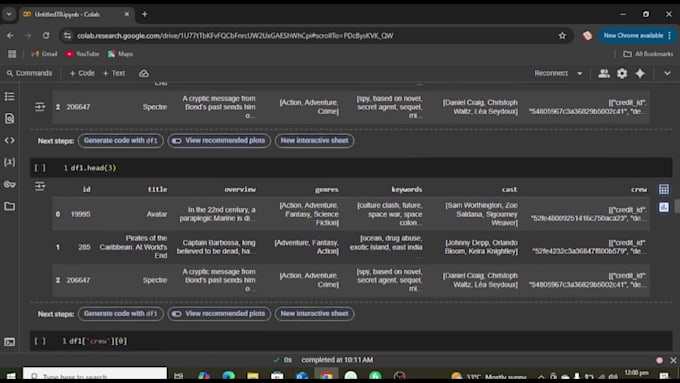This screenshot has height=383, width=680.
Task: Bookmark this page with the star icon
Action: (x=562, y=36)
